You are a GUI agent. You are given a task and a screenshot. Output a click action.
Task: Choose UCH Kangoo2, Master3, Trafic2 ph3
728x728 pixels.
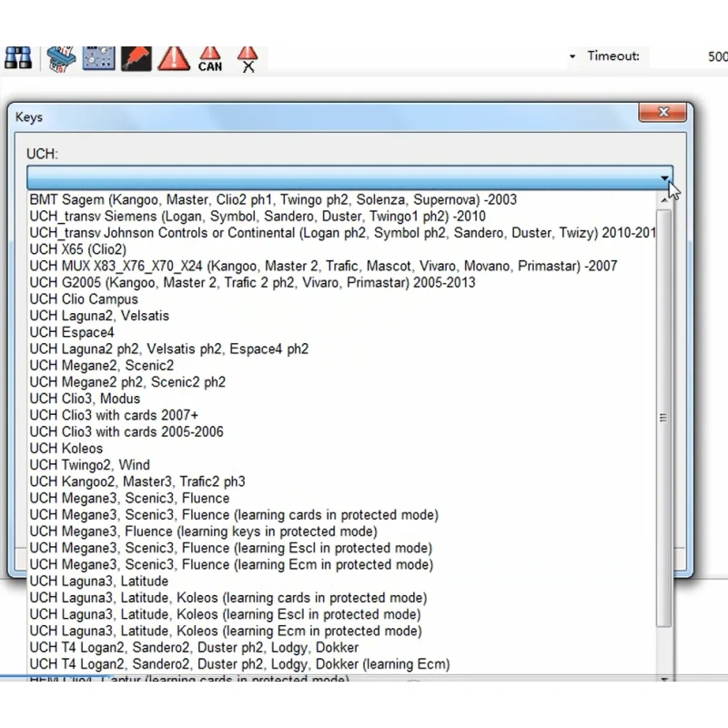click(342, 481)
